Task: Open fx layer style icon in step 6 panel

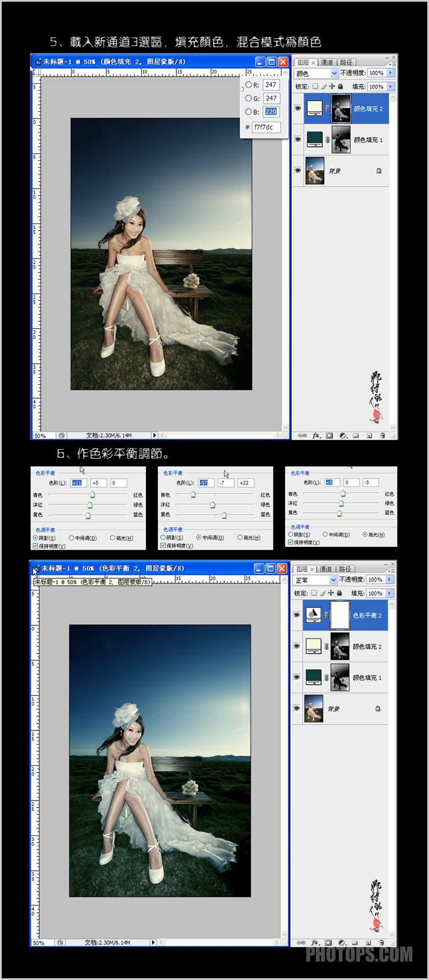Action: (x=315, y=942)
